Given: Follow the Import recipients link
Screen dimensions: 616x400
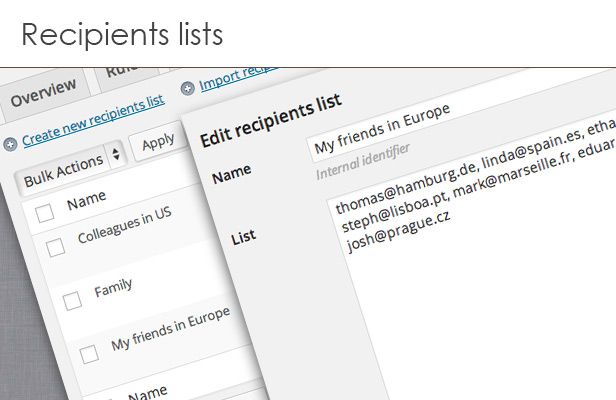Looking at the screenshot, I should (x=235, y=82).
